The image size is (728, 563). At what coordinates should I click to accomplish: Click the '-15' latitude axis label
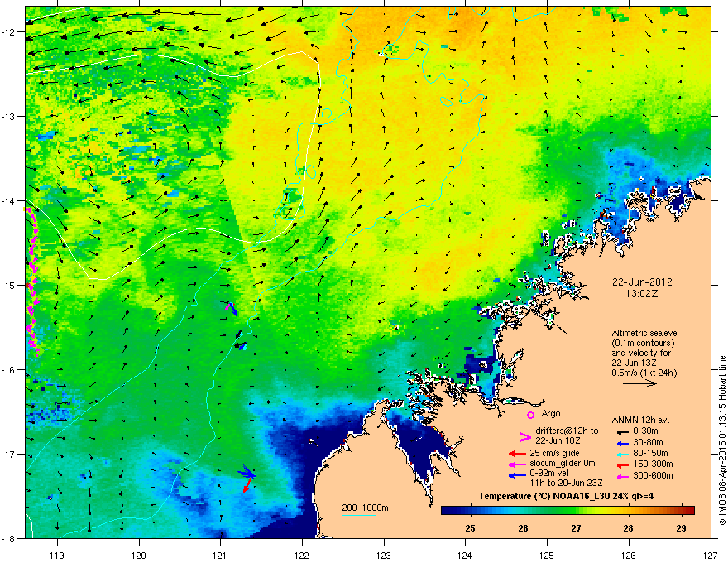[x=9, y=285]
